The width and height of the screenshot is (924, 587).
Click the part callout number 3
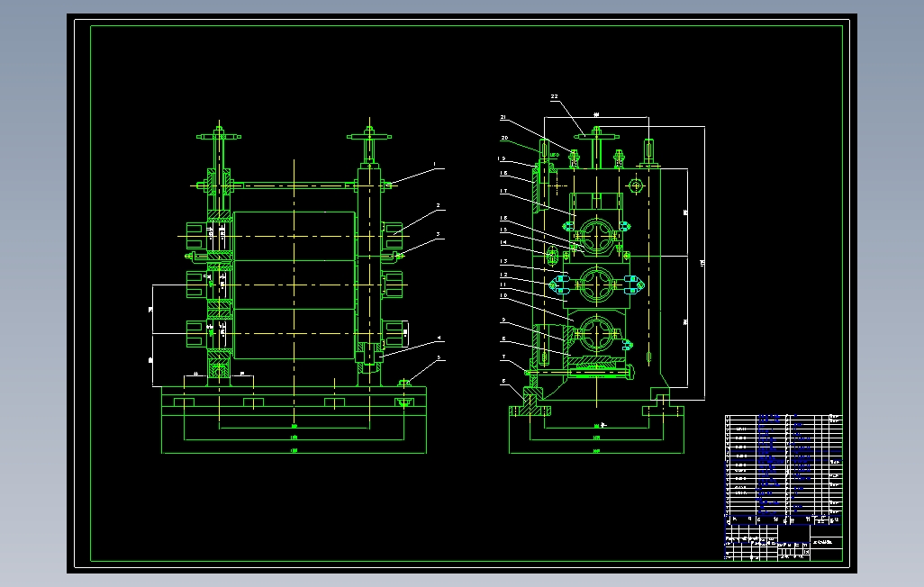coord(438,235)
